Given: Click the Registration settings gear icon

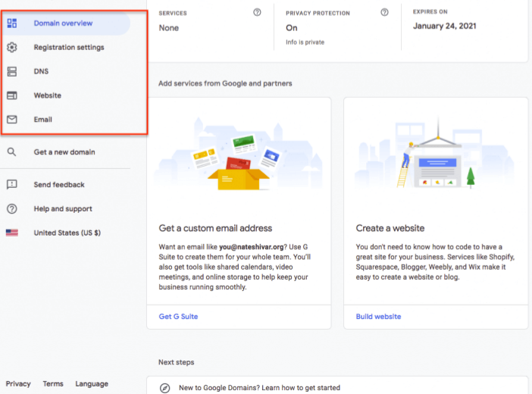Looking at the screenshot, I should [x=12, y=47].
